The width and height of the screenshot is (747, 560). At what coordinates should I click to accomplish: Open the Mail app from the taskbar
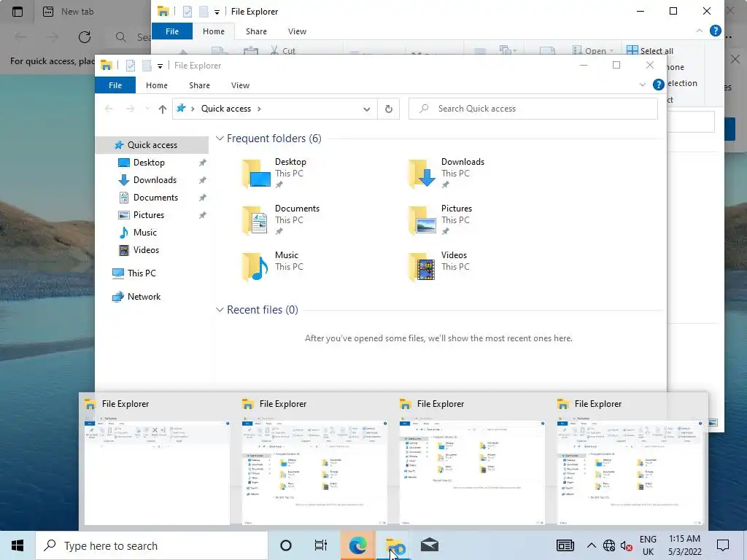click(430, 545)
